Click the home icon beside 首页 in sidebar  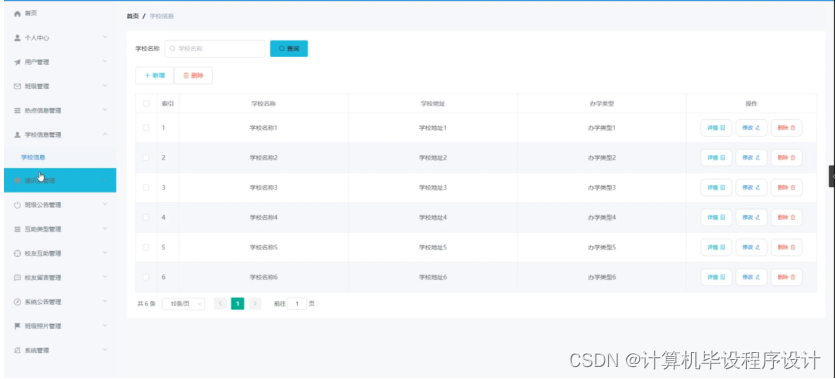[17, 13]
